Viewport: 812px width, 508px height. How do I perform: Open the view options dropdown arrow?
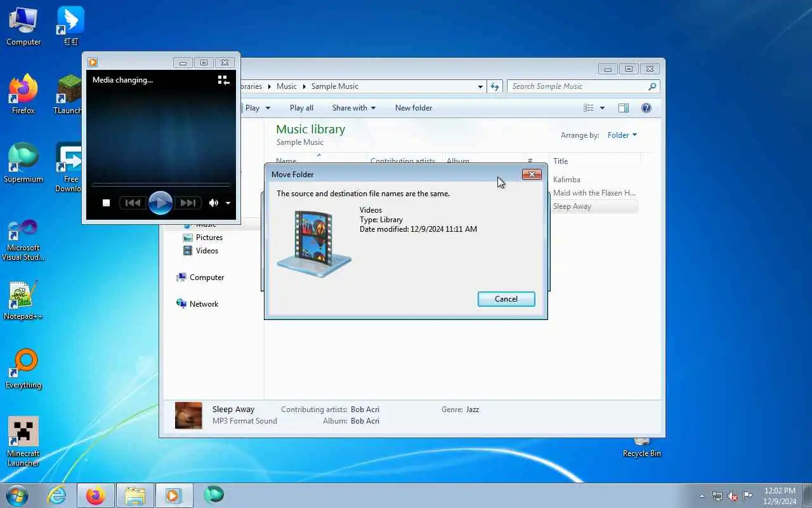tap(602, 108)
